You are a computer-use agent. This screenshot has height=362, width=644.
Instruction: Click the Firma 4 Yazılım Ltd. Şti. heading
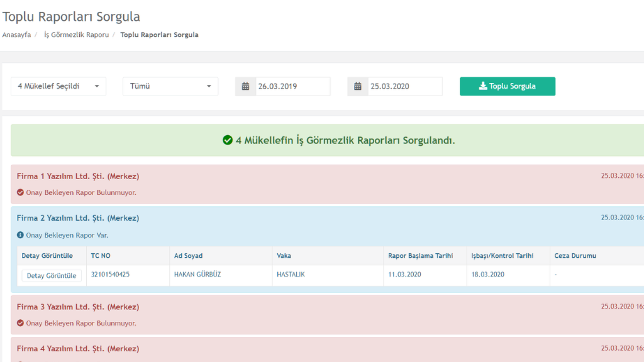coord(78,348)
